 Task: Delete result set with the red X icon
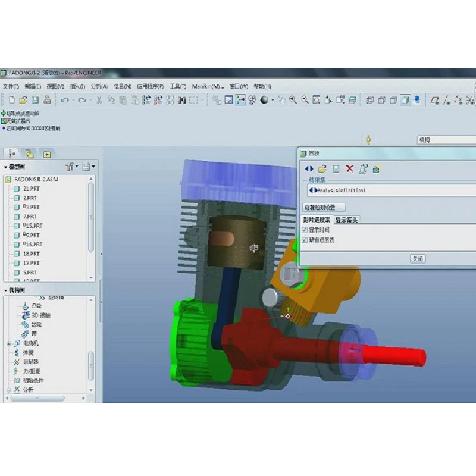tap(350, 168)
